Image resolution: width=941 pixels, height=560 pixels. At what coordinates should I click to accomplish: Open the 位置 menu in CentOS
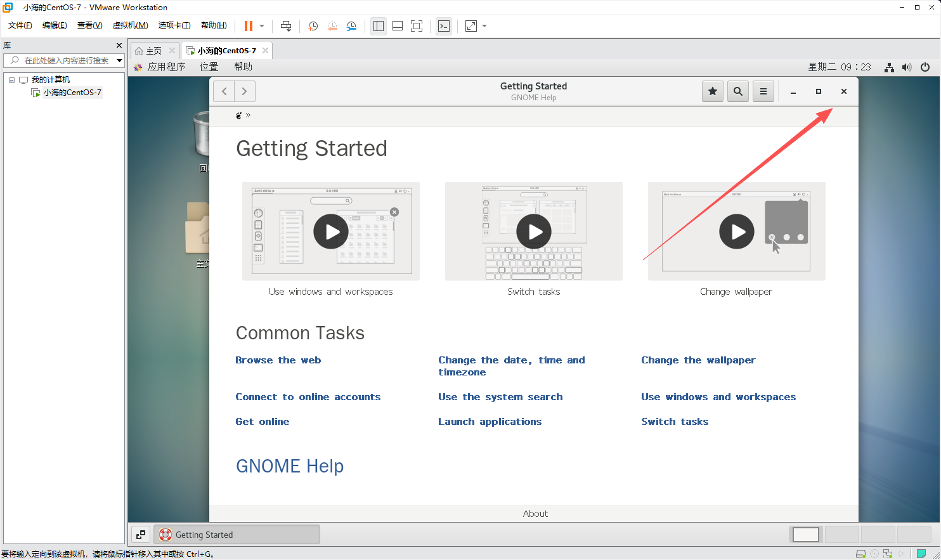pos(209,67)
